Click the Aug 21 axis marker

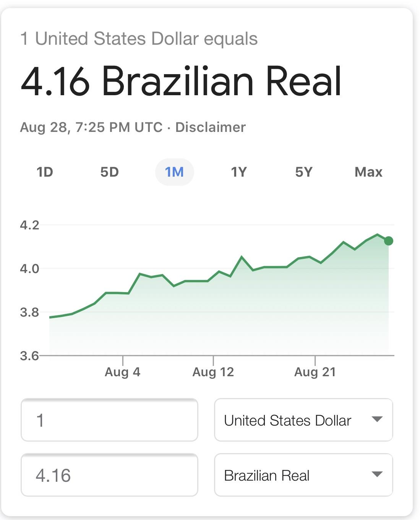point(315,372)
